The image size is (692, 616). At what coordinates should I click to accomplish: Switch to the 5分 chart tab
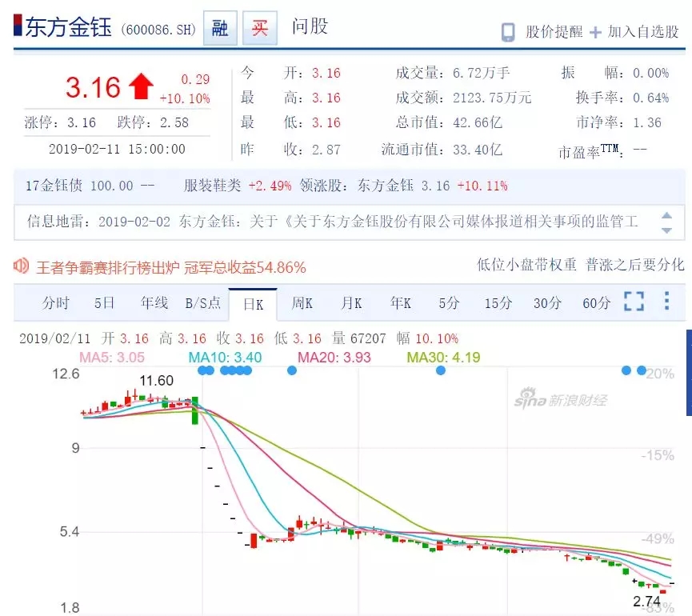click(450, 303)
